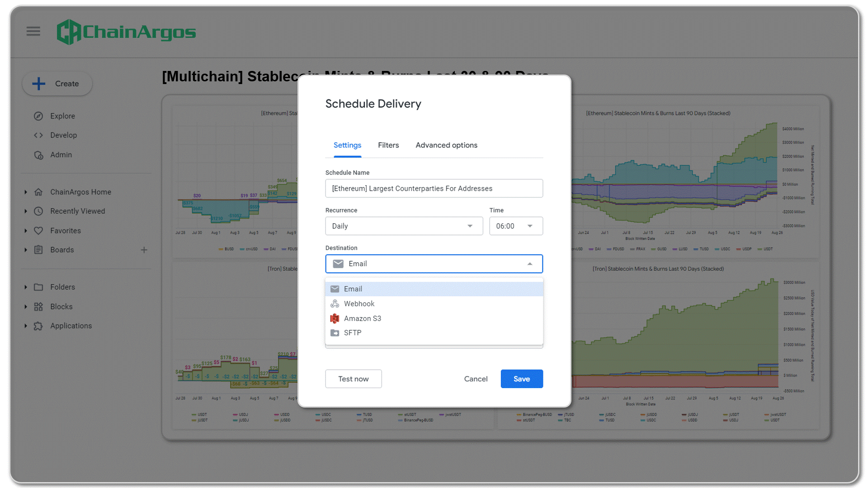The image size is (868, 488).
Task: Click the Applications puzzle icon
Action: pyautogui.click(x=38, y=326)
